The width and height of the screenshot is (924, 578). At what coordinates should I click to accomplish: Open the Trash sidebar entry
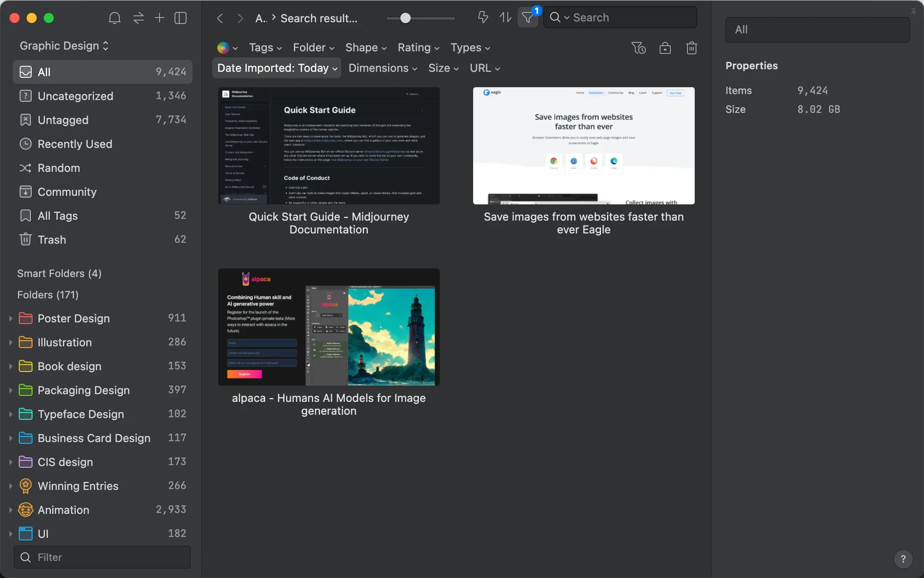pos(103,239)
